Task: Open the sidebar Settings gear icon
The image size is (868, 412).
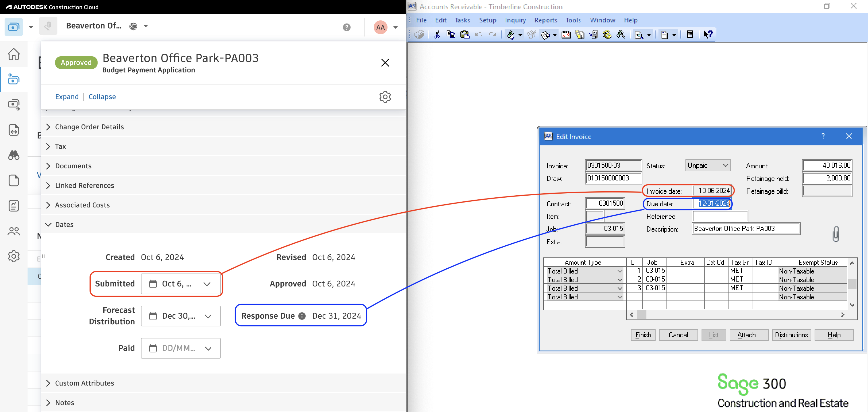Action: pyautogui.click(x=13, y=256)
